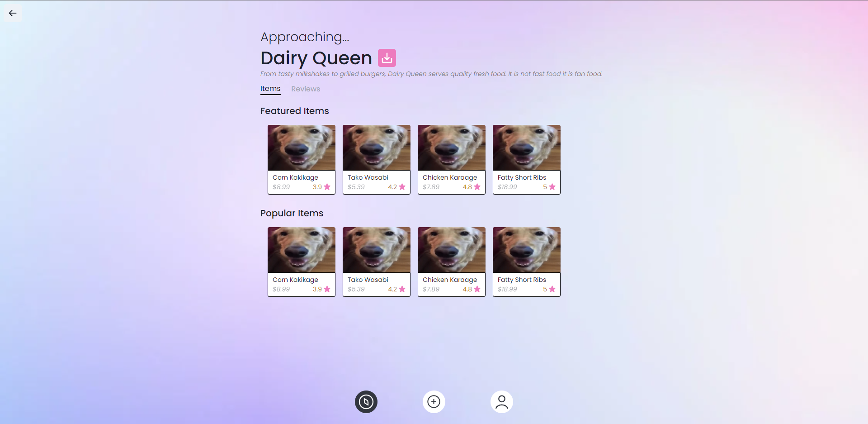868x424 pixels.
Task: Click the Popular $8.99 price
Action: tap(281, 289)
